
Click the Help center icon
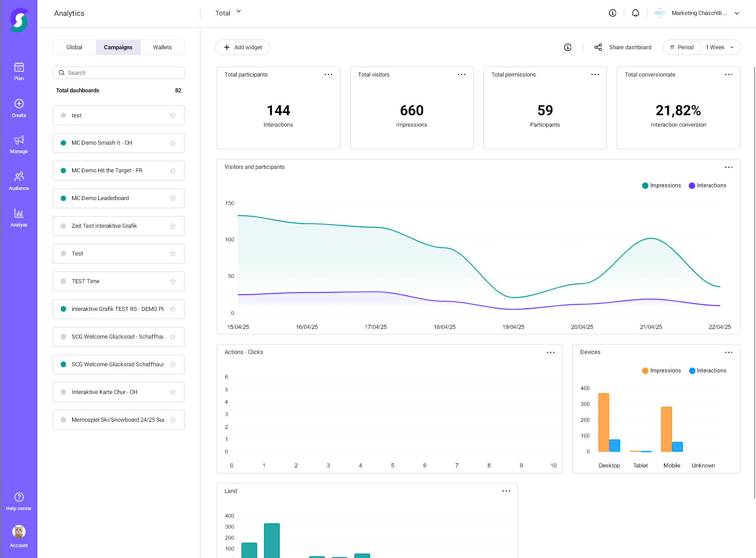(x=19, y=497)
